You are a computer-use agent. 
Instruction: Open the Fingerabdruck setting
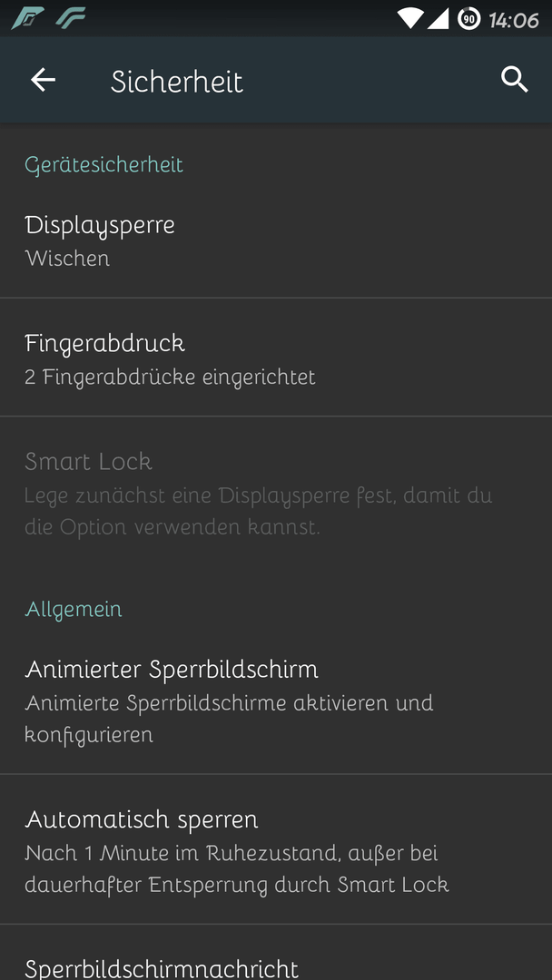(276, 358)
